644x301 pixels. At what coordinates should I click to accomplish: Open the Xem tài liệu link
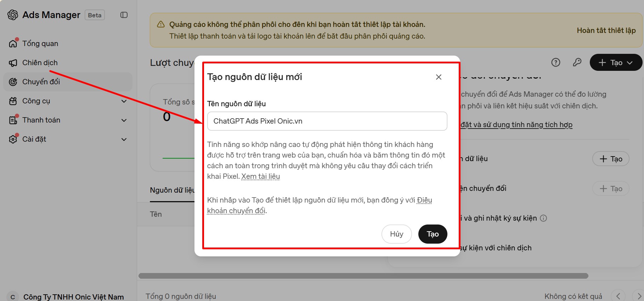tap(260, 176)
